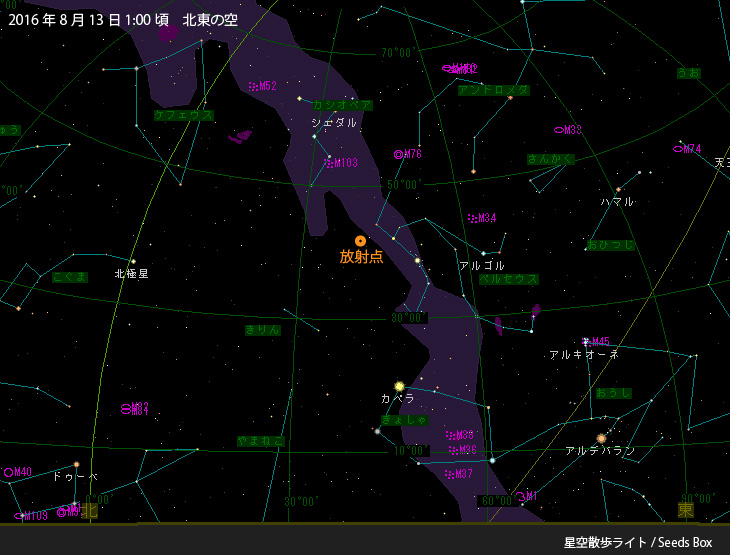Click the 10°00' altitude label
This screenshot has height=555, width=730.
click(412, 451)
